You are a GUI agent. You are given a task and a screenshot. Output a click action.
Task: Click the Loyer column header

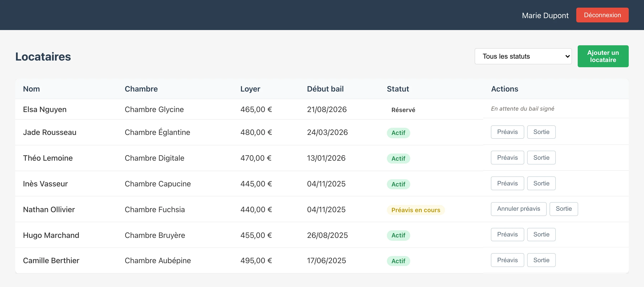250,89
